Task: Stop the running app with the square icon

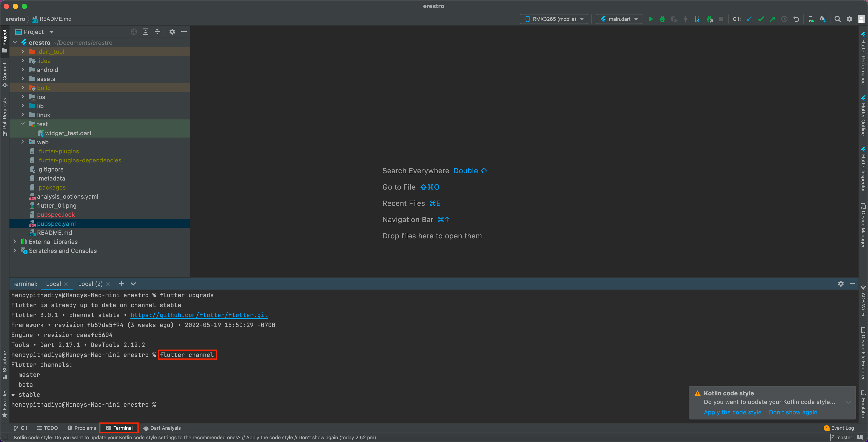Action: coord(721,19)
